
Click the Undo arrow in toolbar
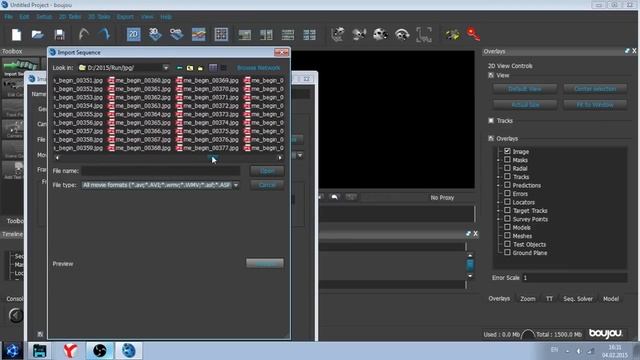pyautogui.click(x=83, y=34)
